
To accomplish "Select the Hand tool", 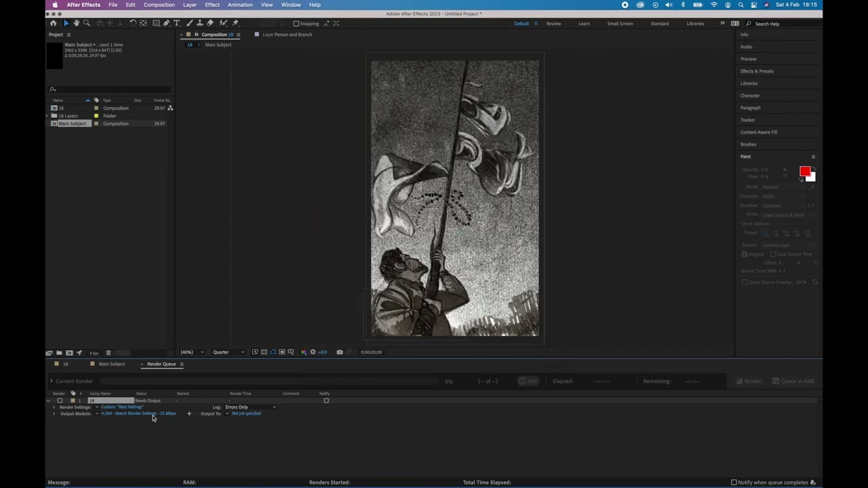I will coord(76,23).
